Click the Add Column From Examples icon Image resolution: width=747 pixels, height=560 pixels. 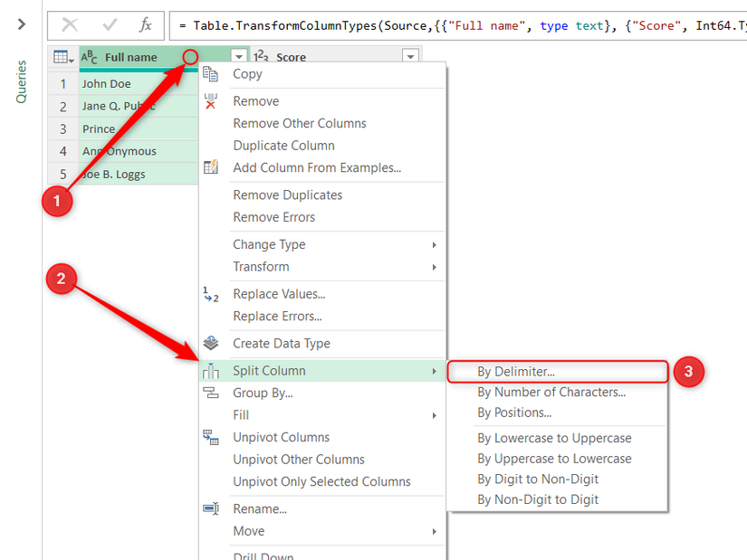[211, 167]
